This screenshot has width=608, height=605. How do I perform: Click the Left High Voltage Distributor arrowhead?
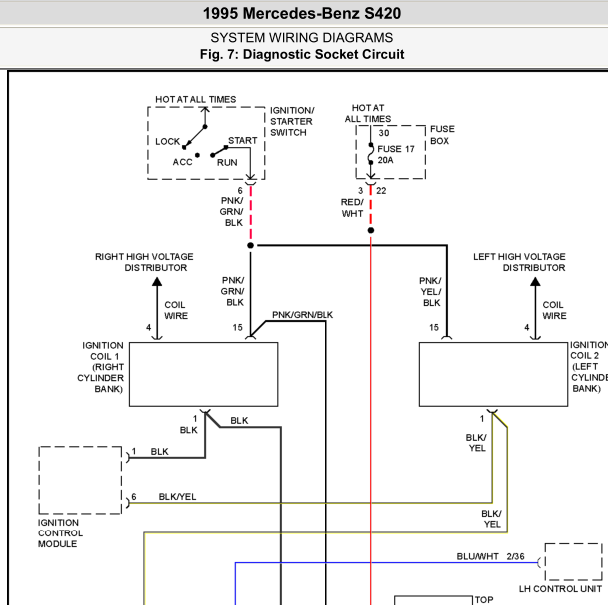tap(535, 282)
